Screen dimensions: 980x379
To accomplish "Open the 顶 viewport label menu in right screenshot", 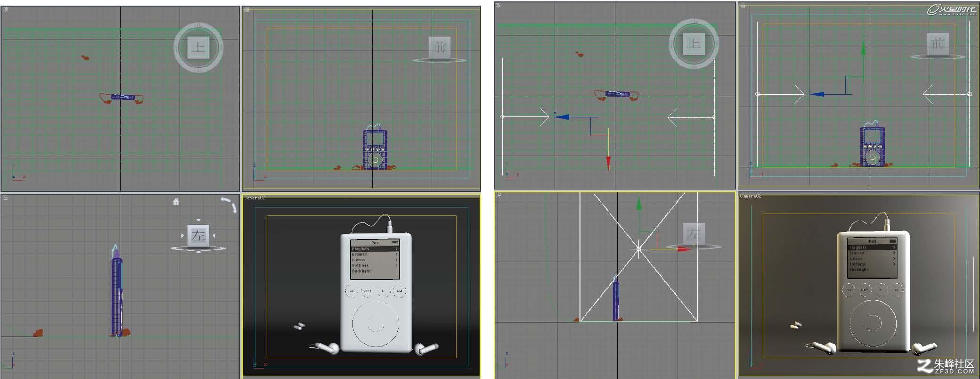I will coord(499,5).
